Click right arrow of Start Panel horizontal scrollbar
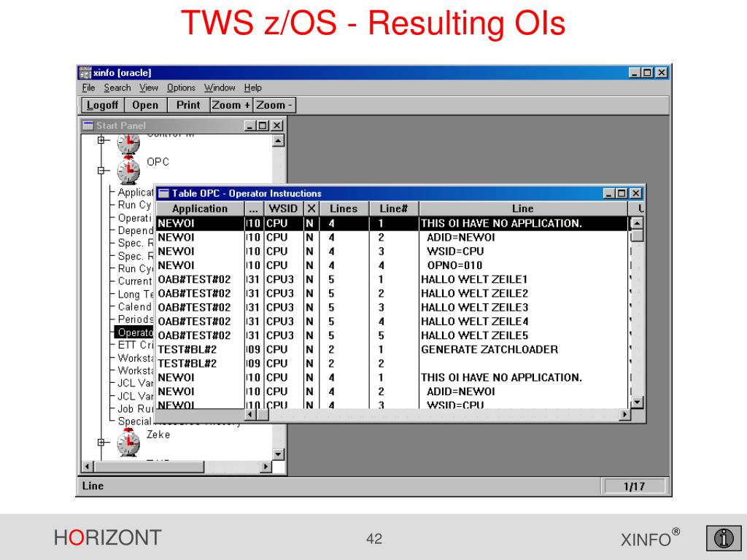 [266, 467]
